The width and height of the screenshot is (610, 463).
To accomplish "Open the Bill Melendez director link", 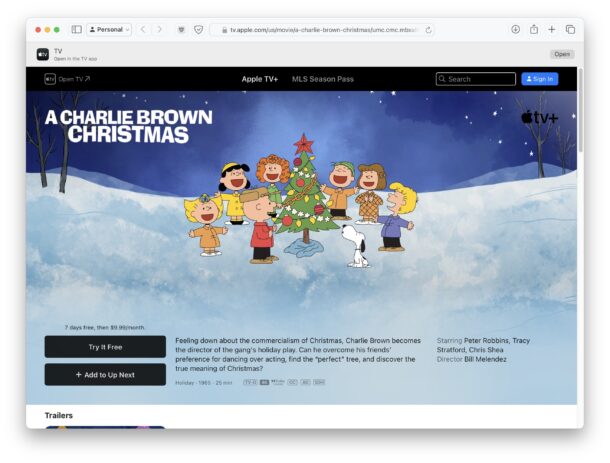I will tap(486, 359).
